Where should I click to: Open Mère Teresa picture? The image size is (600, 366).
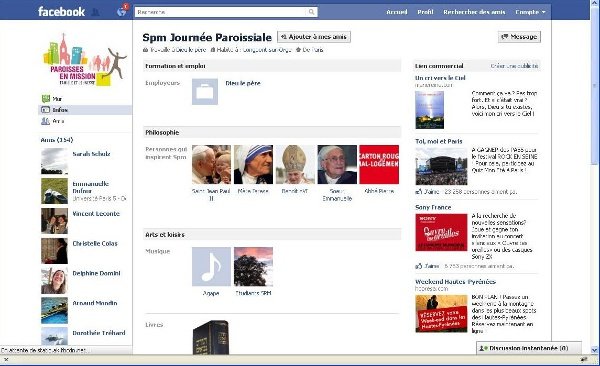click(253, 165)
